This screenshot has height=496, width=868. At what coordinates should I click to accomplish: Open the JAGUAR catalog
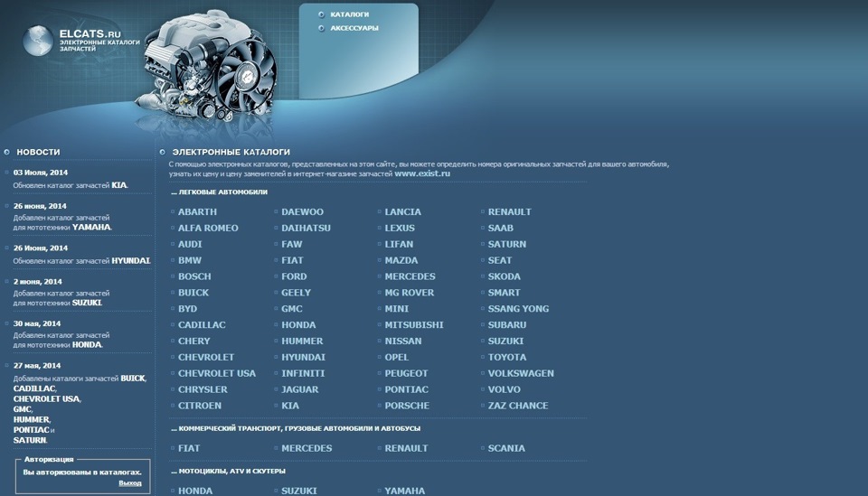299,389
